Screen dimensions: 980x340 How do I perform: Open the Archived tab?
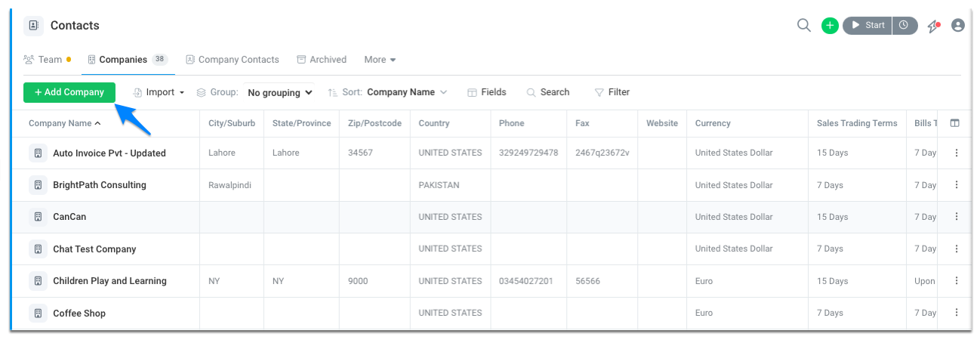tap(322, 60)
